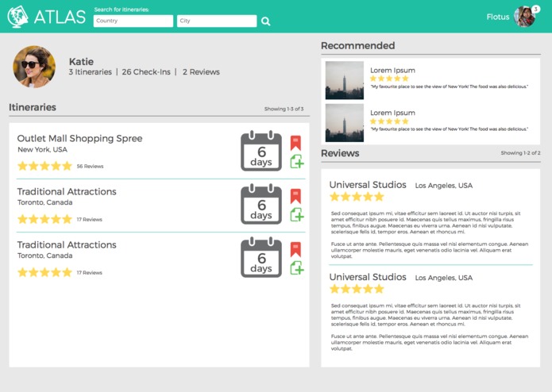The height and width of the screenshot is (392, 552).
Task: Open the 3 Itineraries stat
Action: pyautogui.click(x=90, y=72)
